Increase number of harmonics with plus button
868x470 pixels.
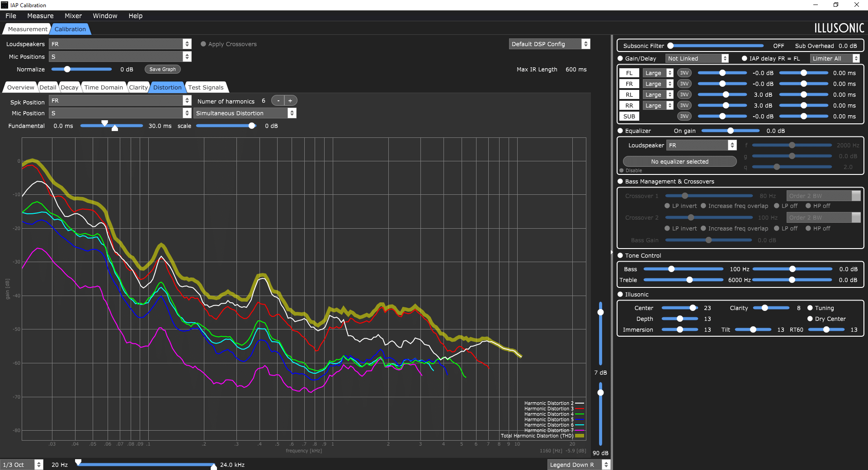[x=290, y=101]
